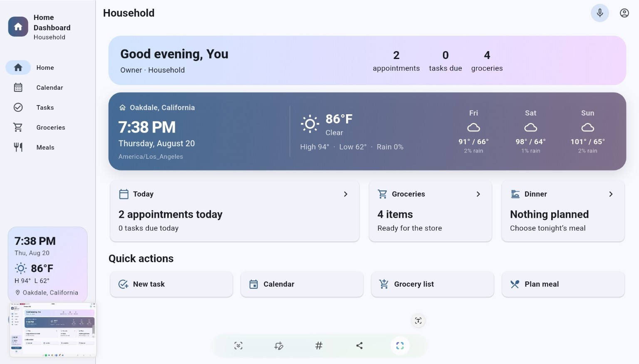This screenshot has width=639, height=364.
Task: Open the screenshot preview thumbnail
Action: (x=53, y=330)
